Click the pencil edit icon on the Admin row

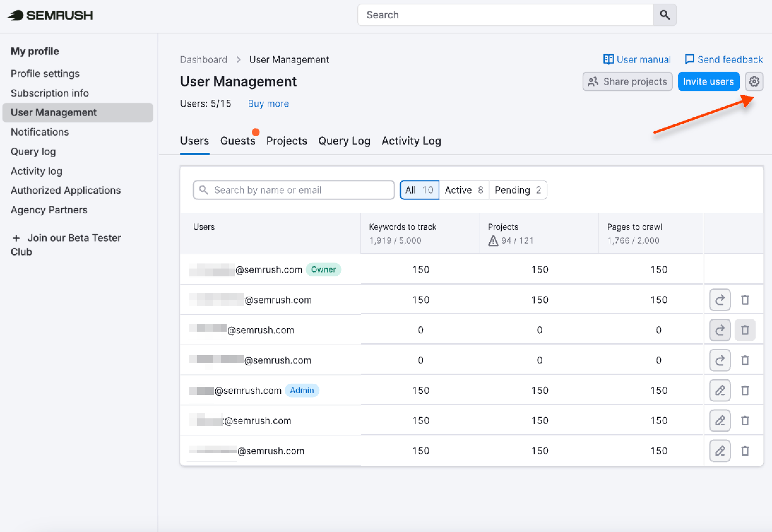(720, 390)
